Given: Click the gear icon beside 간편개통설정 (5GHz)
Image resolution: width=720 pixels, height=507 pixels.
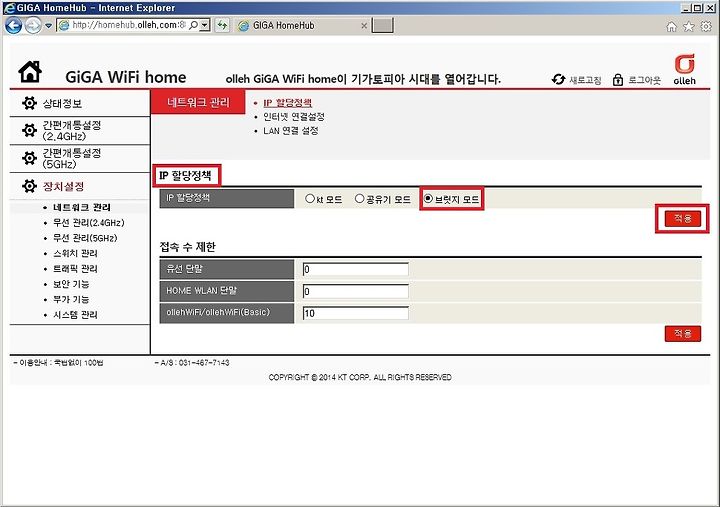Looking at the screenshot, I should click(x=29, y=158).
